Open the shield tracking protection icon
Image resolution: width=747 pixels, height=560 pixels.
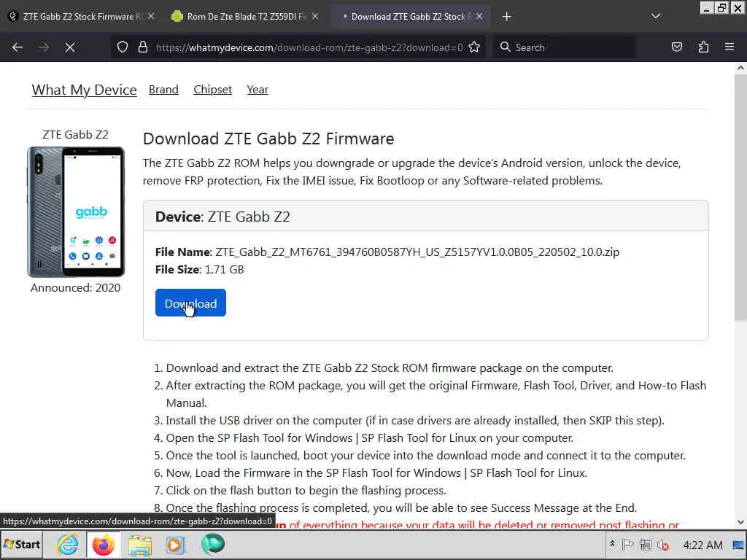[x=123, y=47]
